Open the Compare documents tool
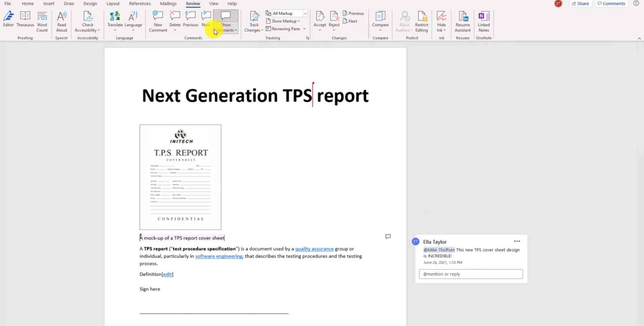 click(380, 21)
